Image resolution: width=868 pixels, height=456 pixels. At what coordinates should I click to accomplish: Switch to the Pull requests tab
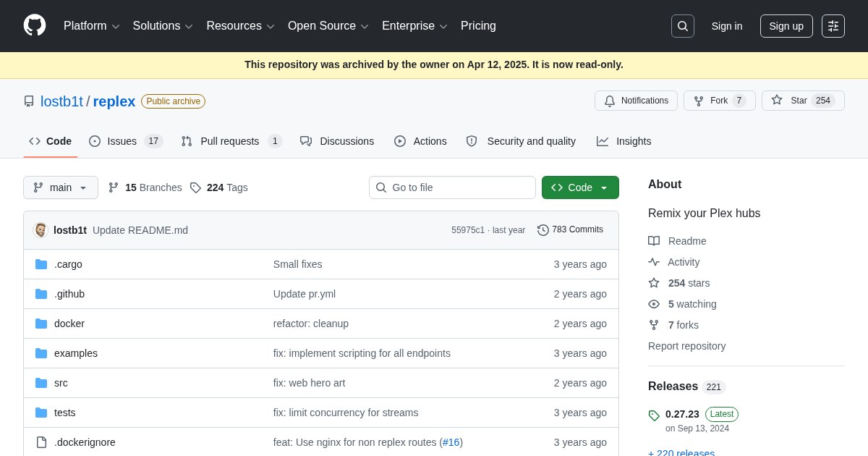tap(231, 141)
